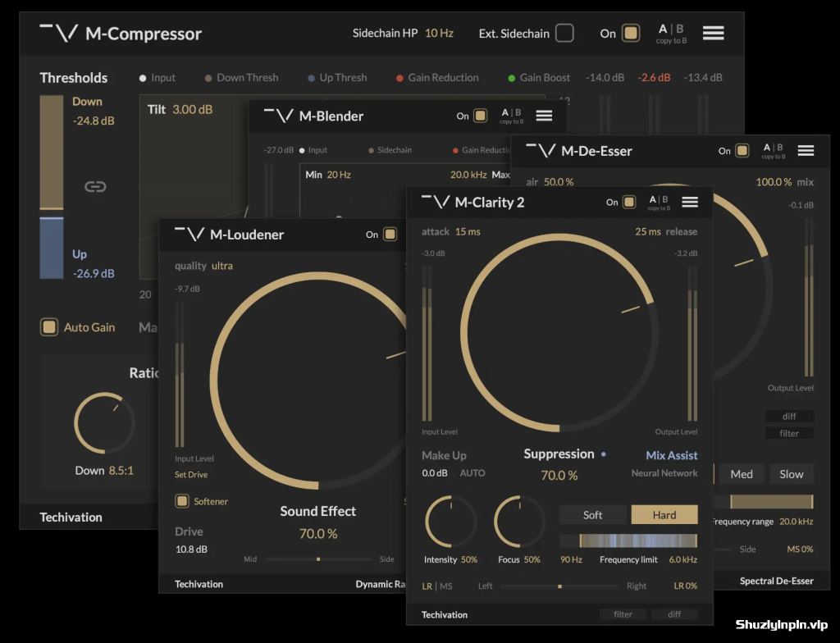The width and height of the screenshot is (840, 643).
Task: Switch M-Compressor A|B preset slot
Action: (671, 29)
